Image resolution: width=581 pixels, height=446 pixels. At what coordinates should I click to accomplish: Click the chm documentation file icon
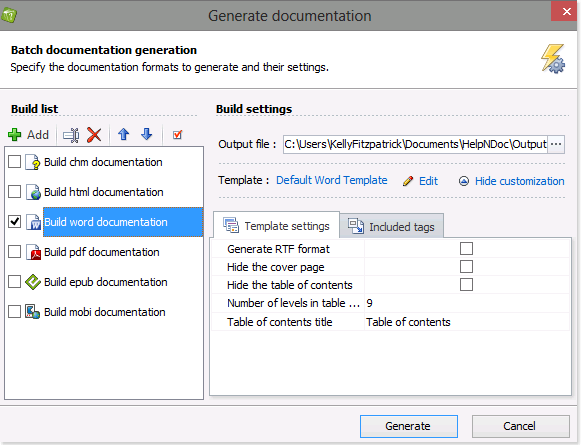tap(33, 162)
